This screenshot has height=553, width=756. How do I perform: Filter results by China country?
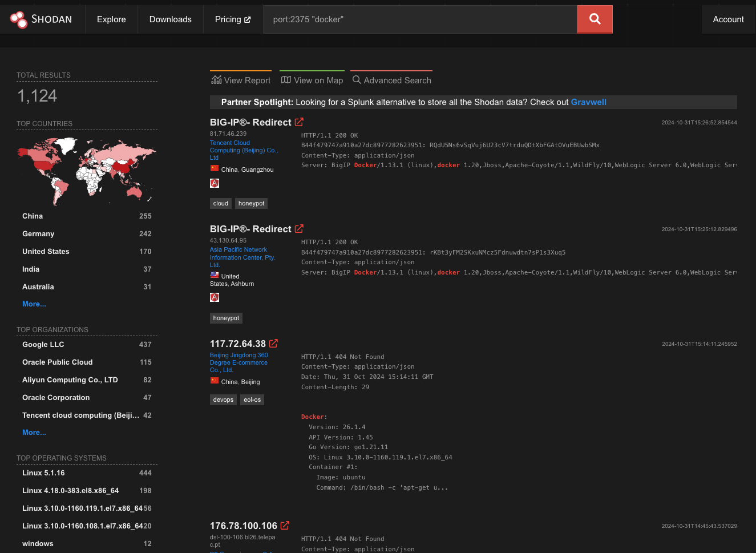tap(87, 216)
